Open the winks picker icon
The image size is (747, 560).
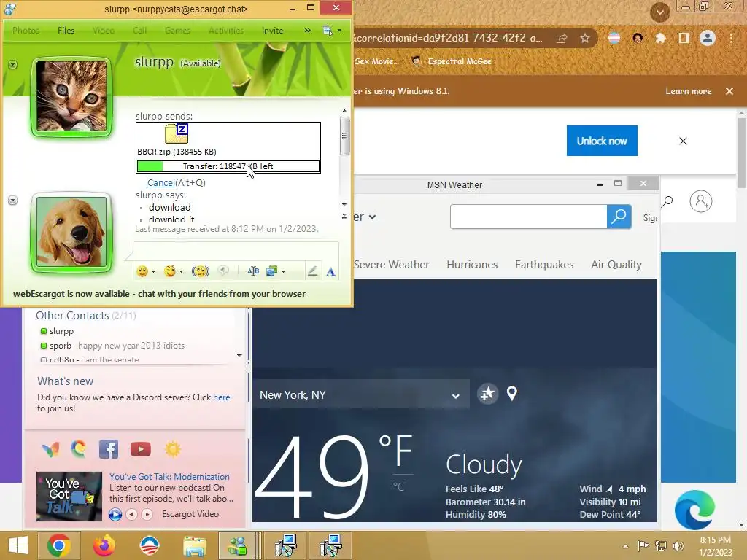point(169,271)
